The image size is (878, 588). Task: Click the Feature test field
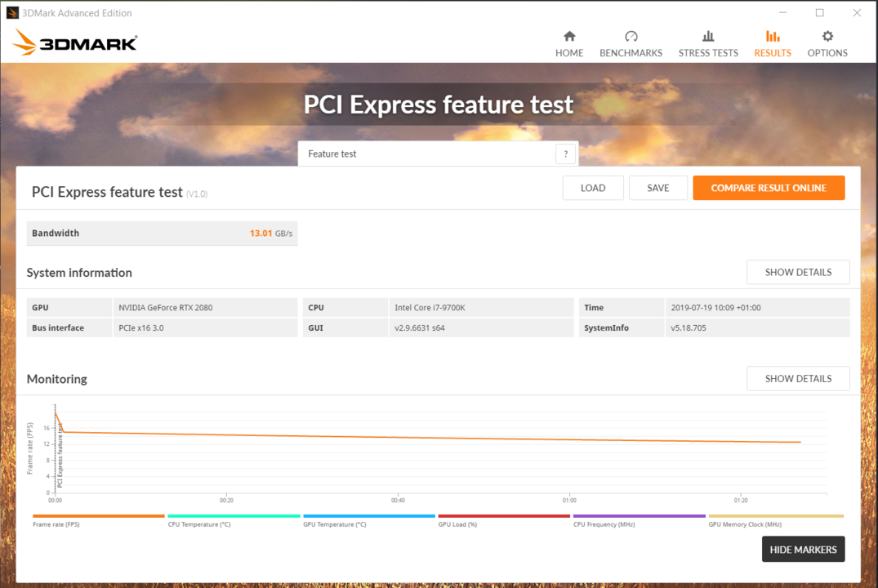[x=438, y=154]
